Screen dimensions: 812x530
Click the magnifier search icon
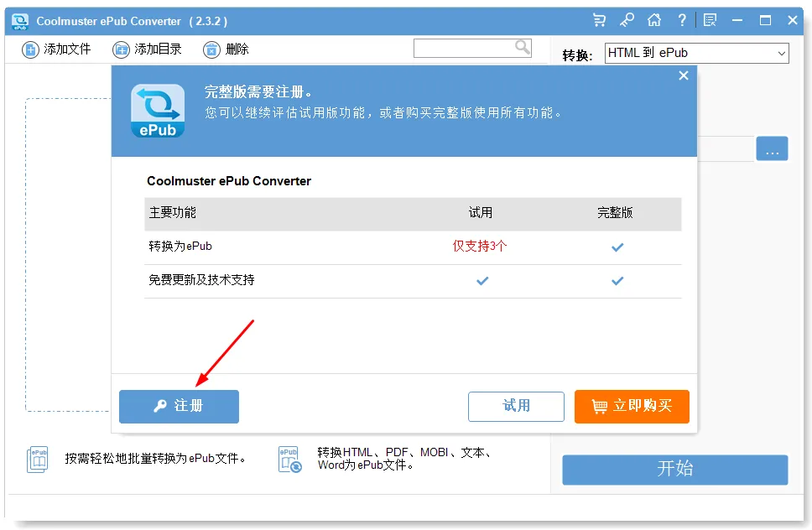523,48
